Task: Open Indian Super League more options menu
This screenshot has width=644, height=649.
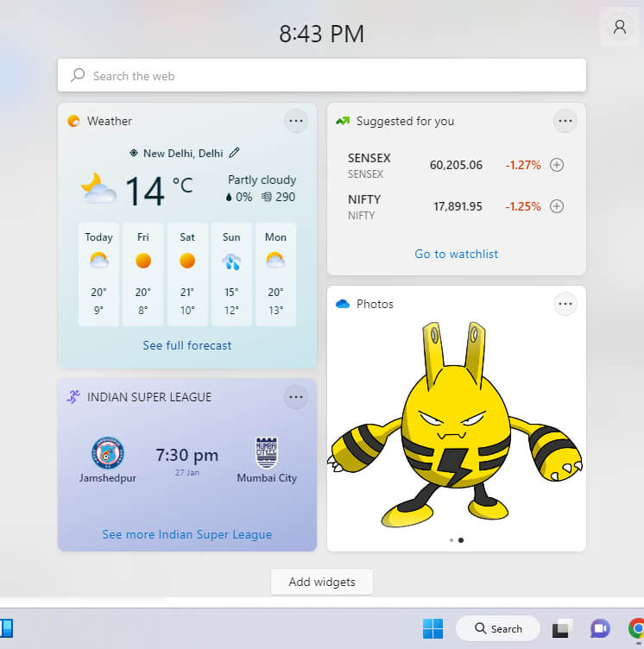Action: point(296,397)
